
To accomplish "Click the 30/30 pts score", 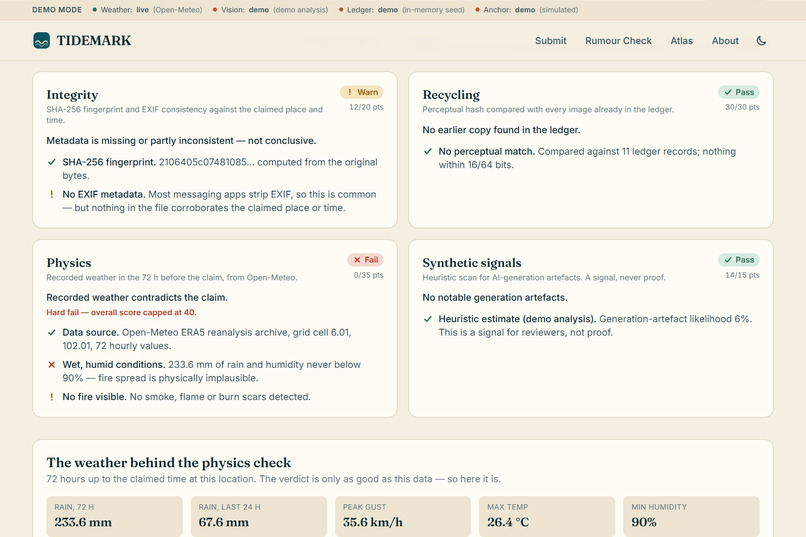I will (742, 107).
